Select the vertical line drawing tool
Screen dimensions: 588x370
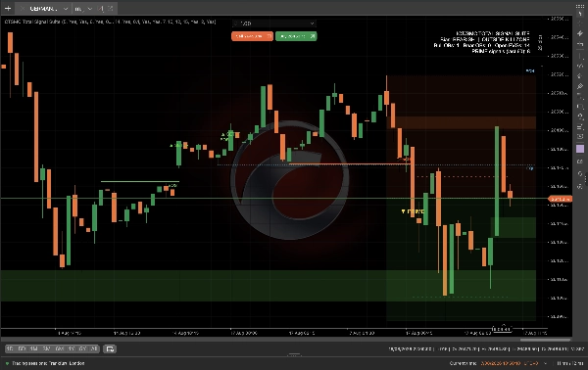coord(580,56)
